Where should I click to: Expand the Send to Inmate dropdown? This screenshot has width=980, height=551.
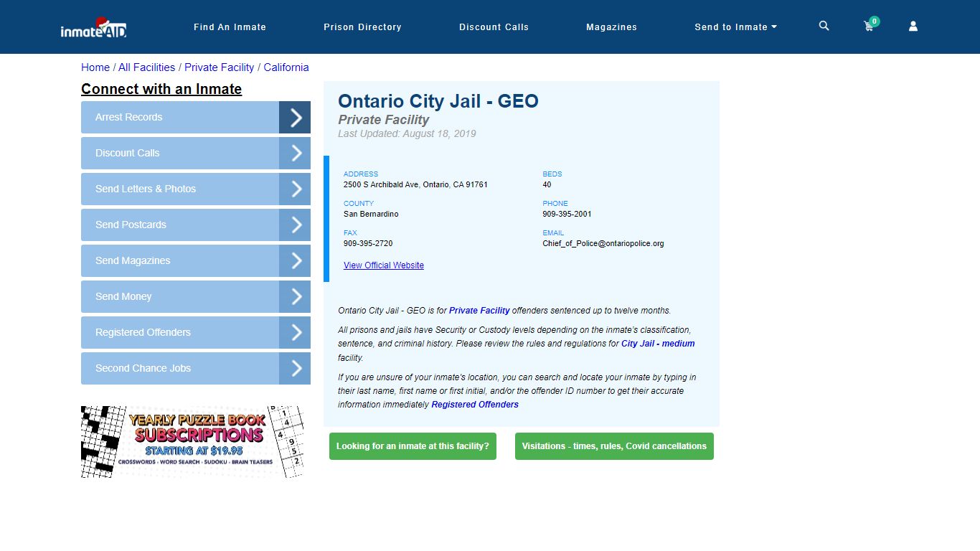point(735,27)
